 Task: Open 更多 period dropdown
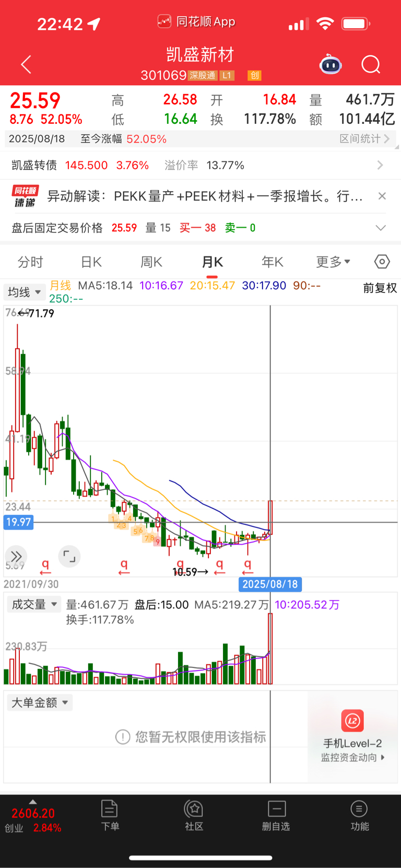click(x=333, y=262)
